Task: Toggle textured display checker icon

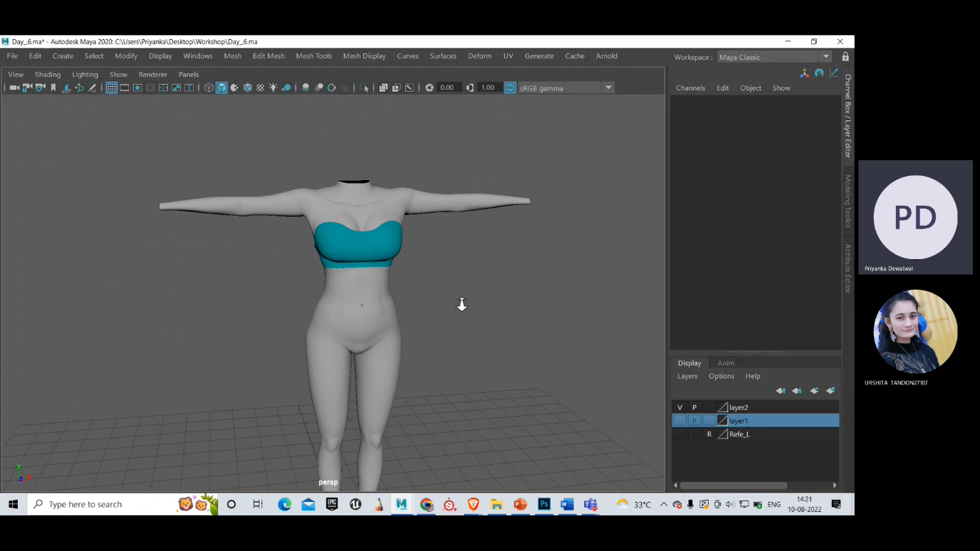Action: coord(261,88)
